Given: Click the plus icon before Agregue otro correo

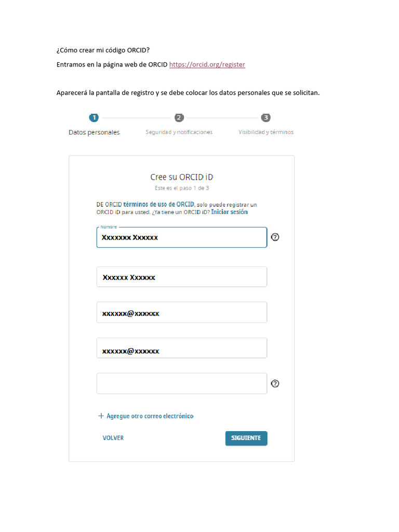Looking at the screenshot, I should point(101,416).
